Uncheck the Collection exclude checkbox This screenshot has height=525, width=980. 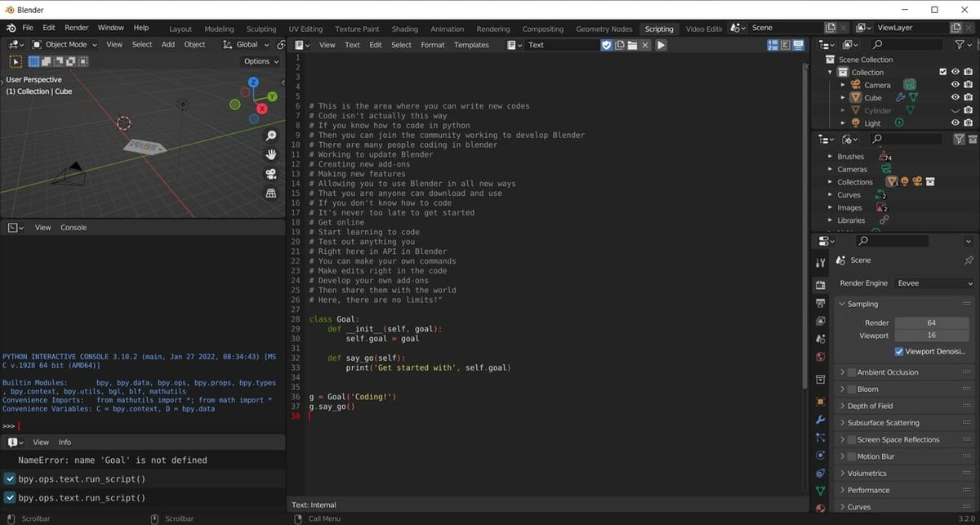click(943, 73)
